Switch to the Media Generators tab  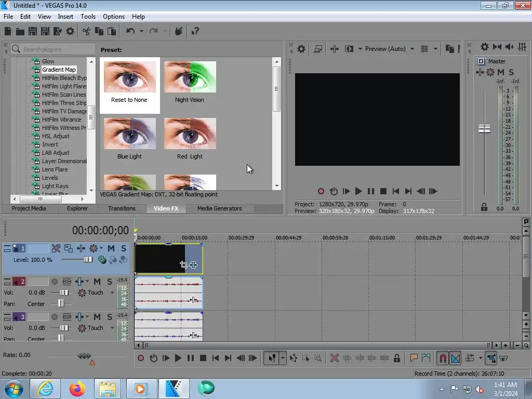(x=220, y=208)
